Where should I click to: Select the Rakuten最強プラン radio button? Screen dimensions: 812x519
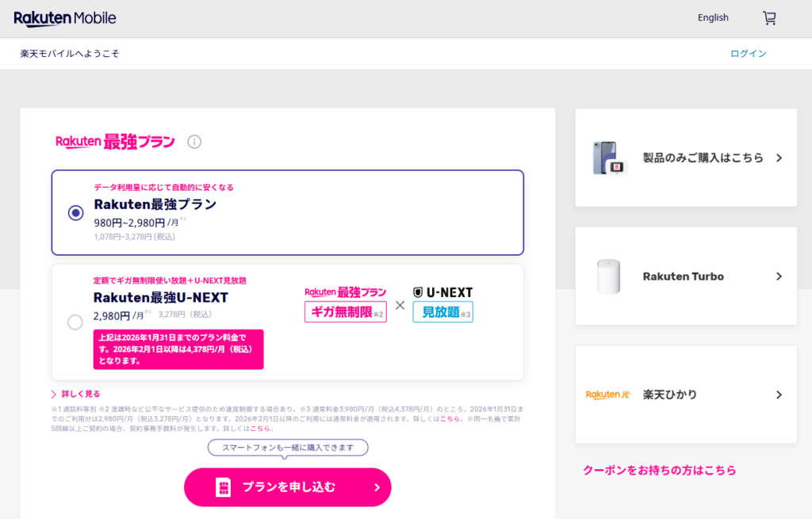[75, 212]
